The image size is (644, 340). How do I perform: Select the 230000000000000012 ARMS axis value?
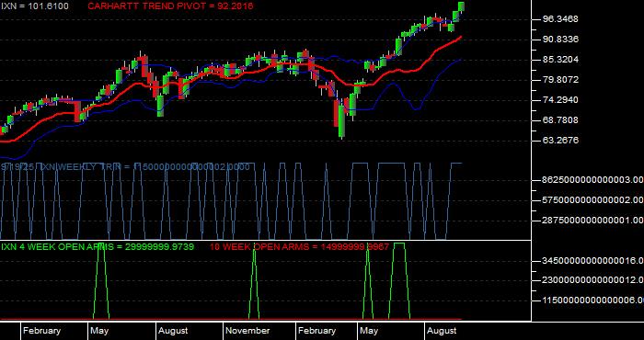[x=593, y=280]
